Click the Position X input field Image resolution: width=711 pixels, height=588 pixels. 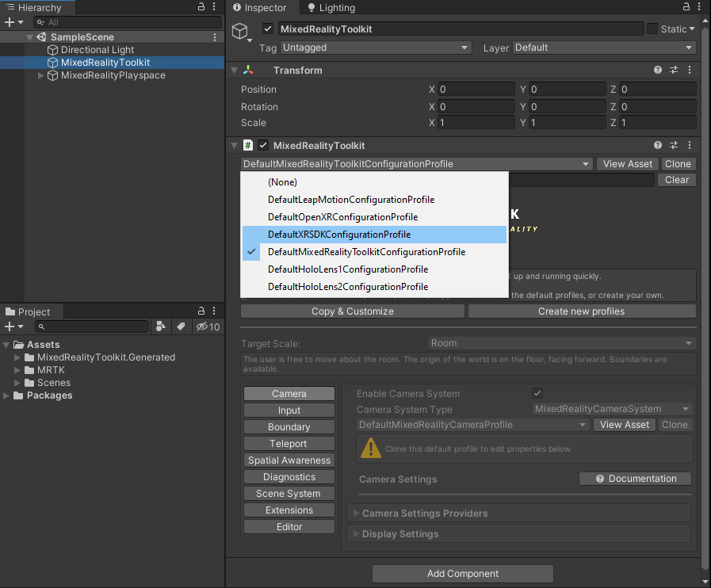click(x=476, y=90)
